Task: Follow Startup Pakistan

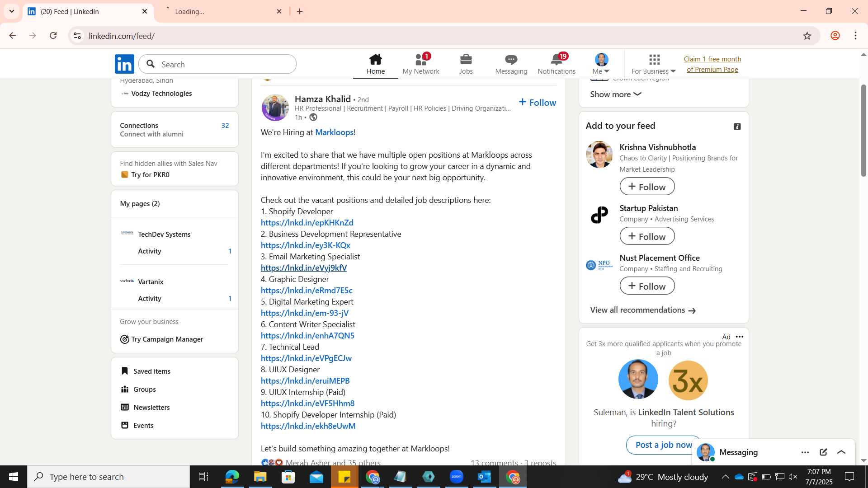Action: point(647,236)
